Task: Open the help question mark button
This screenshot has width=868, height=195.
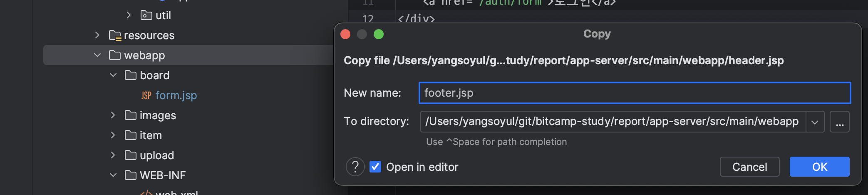Action: [x=355, y=167]
